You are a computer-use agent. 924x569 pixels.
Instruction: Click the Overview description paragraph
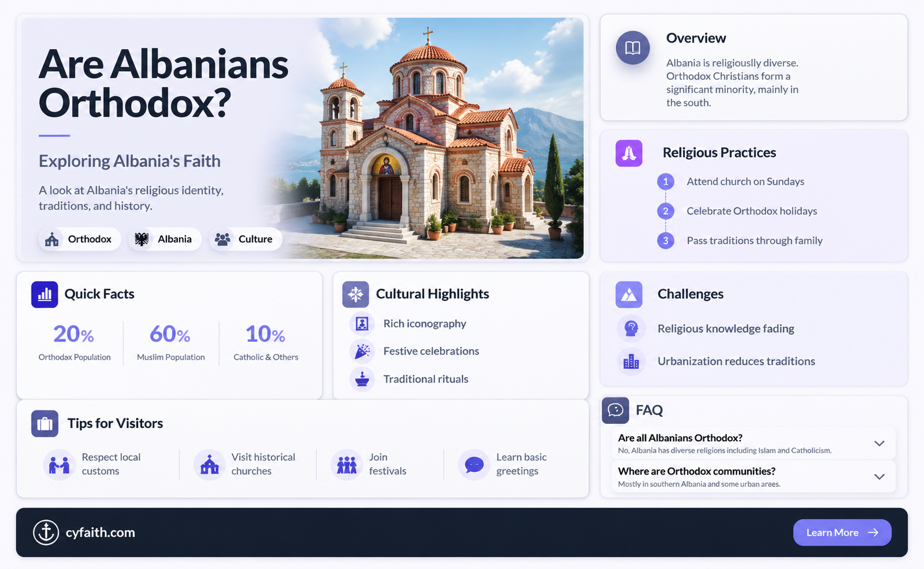click(x=732, y=83)
